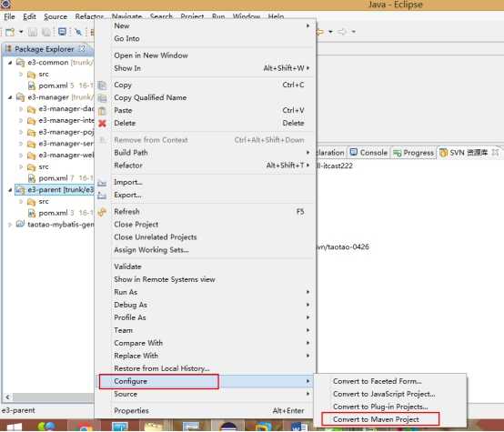Select Copy Qualified Name
This screenshot has width=504, height=432.
pyautogui.click(x=206, y=97)
